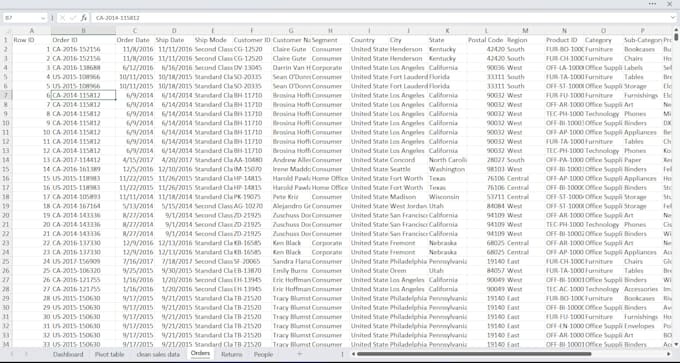Select row 25 header
This screenshot has width=680, height=363.
point(6,262)
